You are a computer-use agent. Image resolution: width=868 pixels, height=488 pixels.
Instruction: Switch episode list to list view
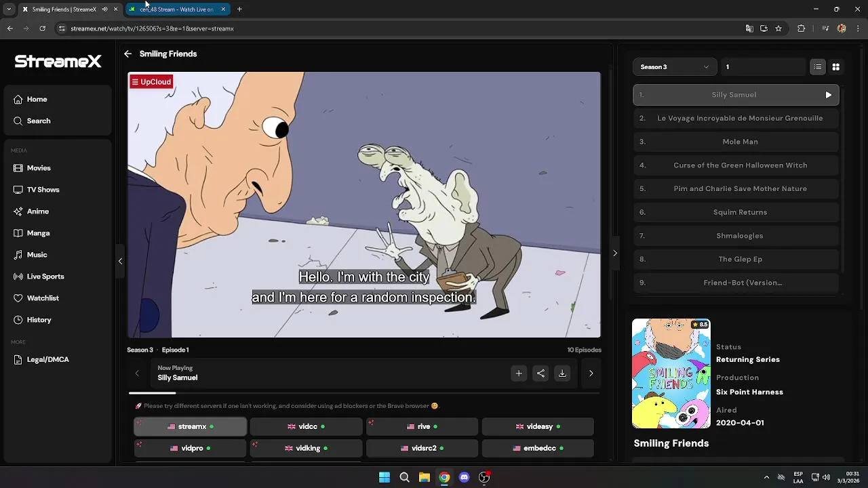tap(818, 67)
